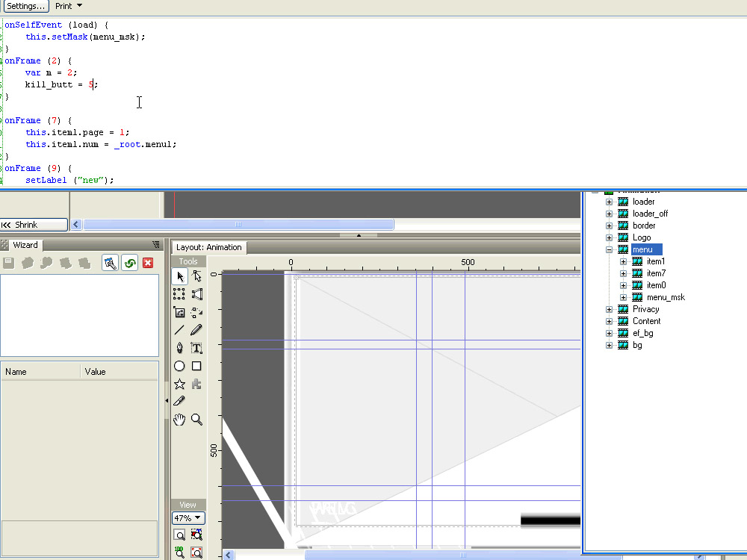Choose the Rectangle shape tool
The height and width of the screenshot is (560, 747).
point(196,366)
